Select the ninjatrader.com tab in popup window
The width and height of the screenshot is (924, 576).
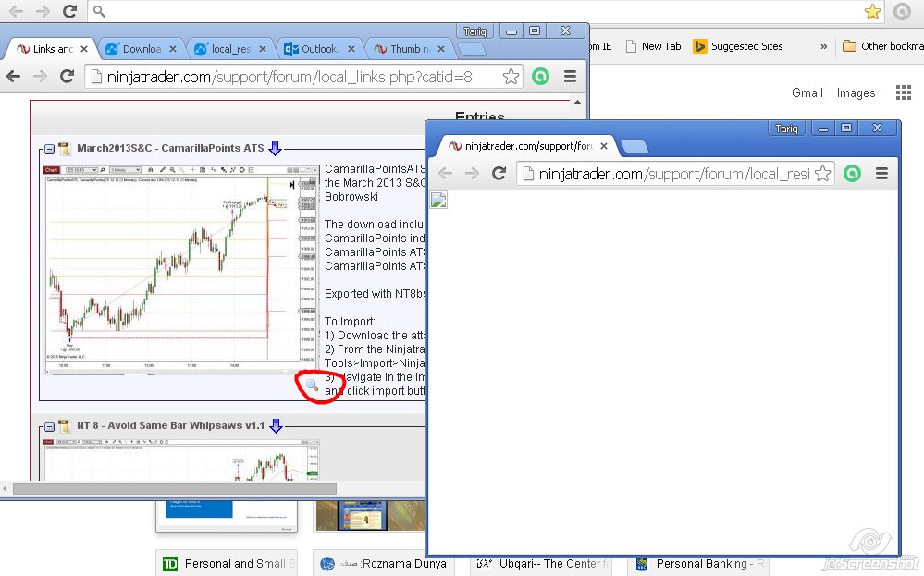pyautogui.click(x=527, y=146)
